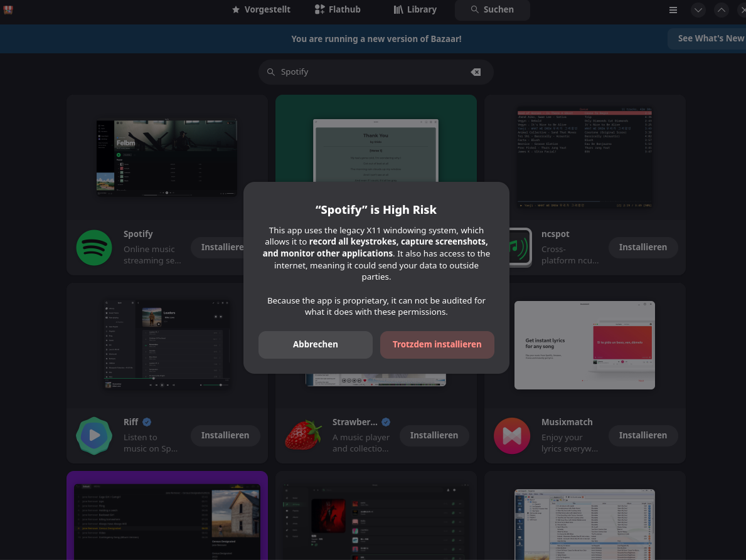This screenshot has height=560, width=746.
Task: Open the Musixmatch lyrics screenshot thumbnail
Action: pyautogui.click(x=584, y=345)
